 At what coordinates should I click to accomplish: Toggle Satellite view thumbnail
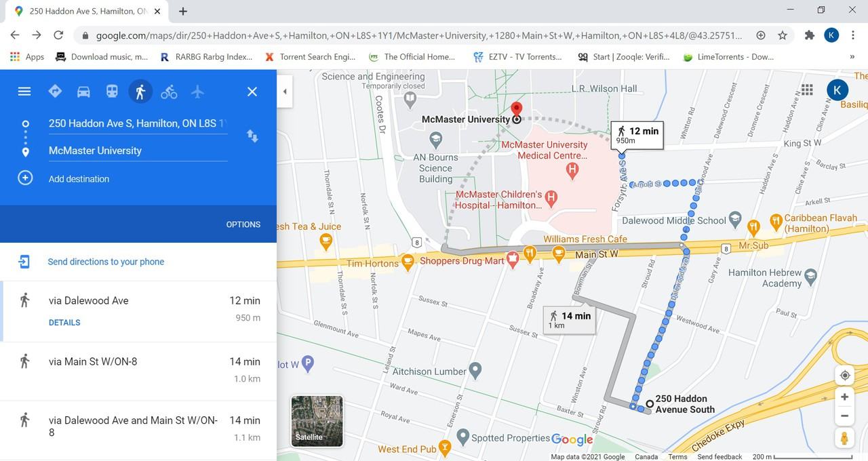[317, 421]
